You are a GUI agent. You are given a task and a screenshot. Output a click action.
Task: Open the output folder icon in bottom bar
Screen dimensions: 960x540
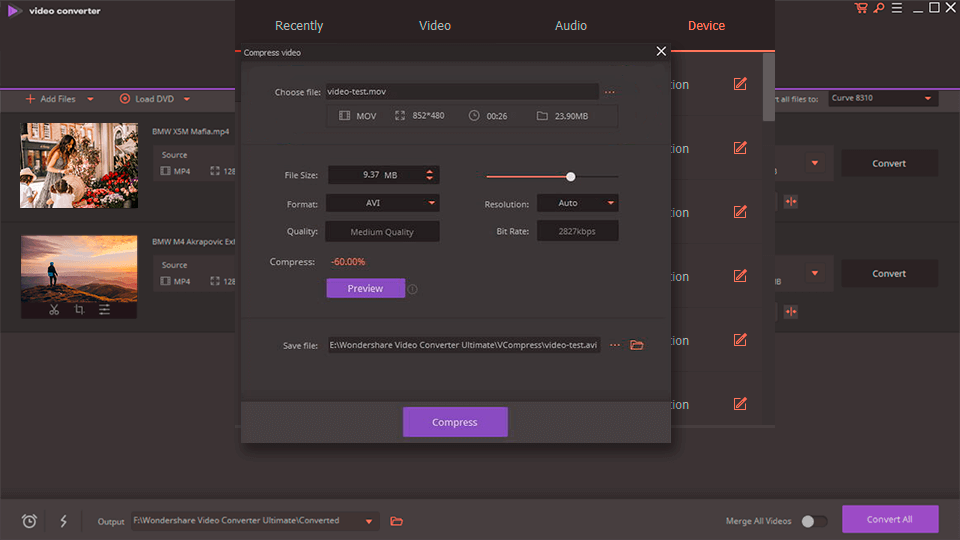pyautogui.click(x=397, y=522)
